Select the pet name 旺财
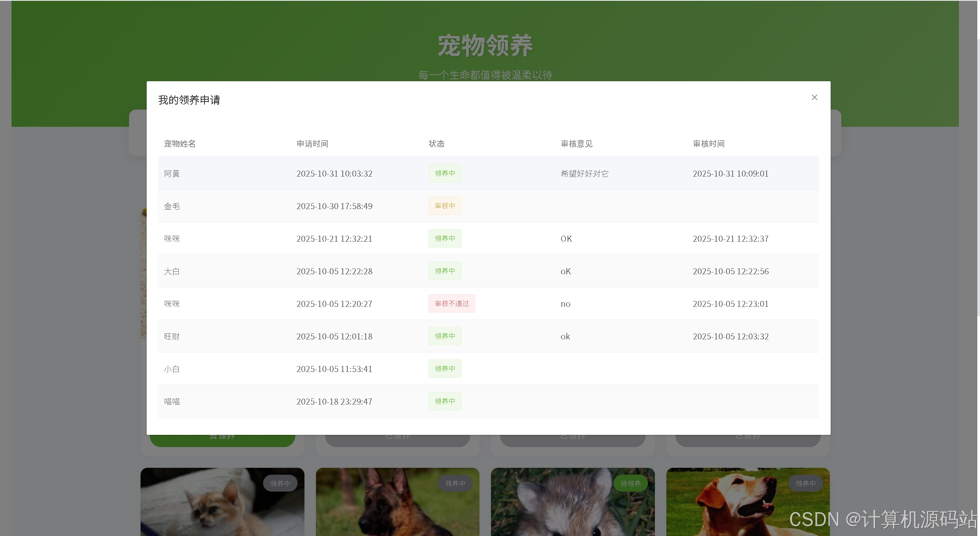This screenshot has width=980, height=536. [x=172, y=336]
